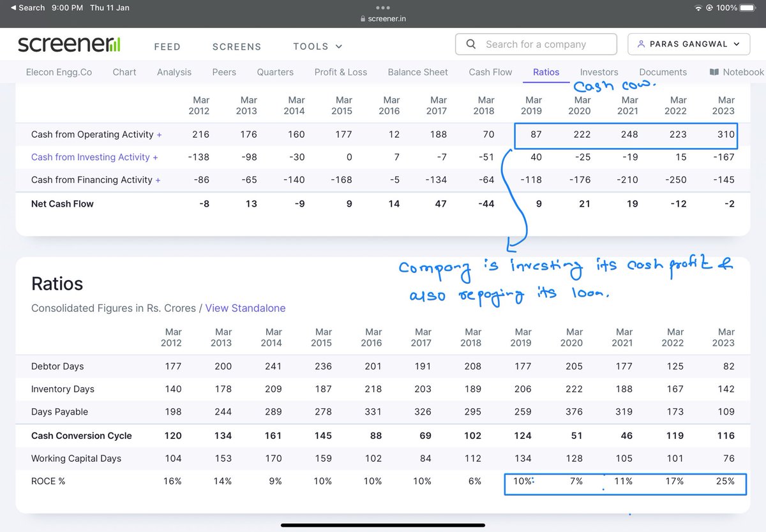Switch to the Peers tab
The height and width of the screenshot is (532, 766).
pos(224,72)
